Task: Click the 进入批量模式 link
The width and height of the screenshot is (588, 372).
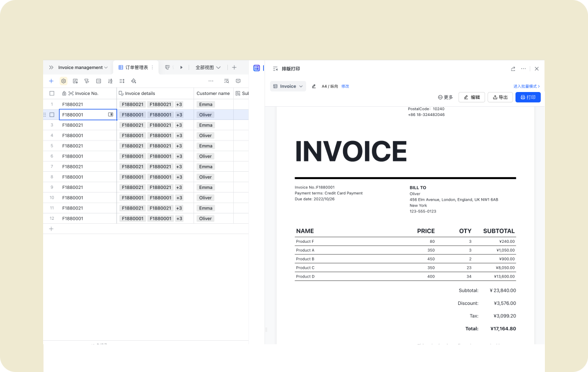Action: point(527,86)
